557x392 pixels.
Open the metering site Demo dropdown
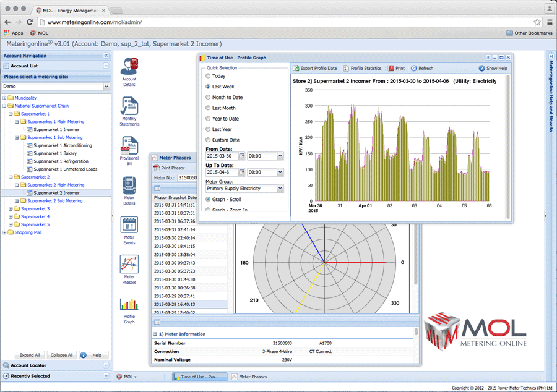coord(105,87)
